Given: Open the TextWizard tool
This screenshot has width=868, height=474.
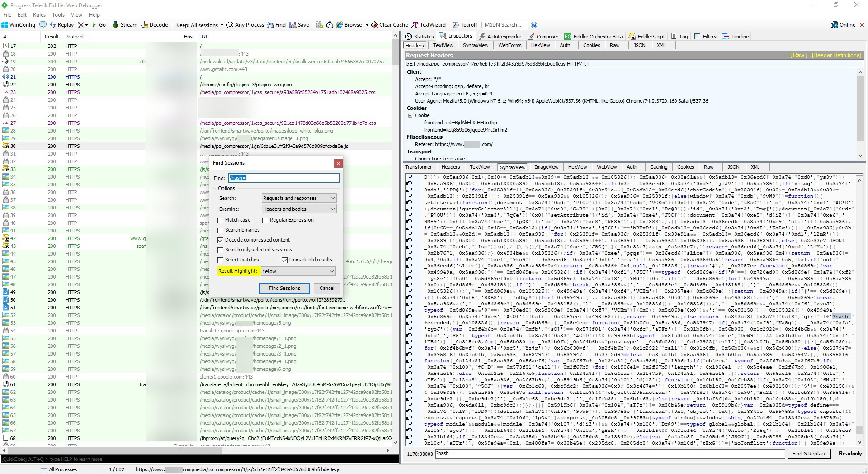Looking at the screenshot, I should coord(429,25).
